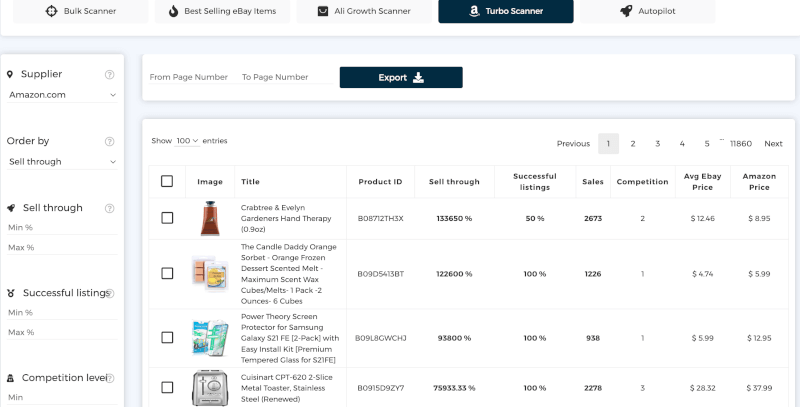Sort by the Product ID column header
The height and width of the screenshot is (407, 800).
380,182
